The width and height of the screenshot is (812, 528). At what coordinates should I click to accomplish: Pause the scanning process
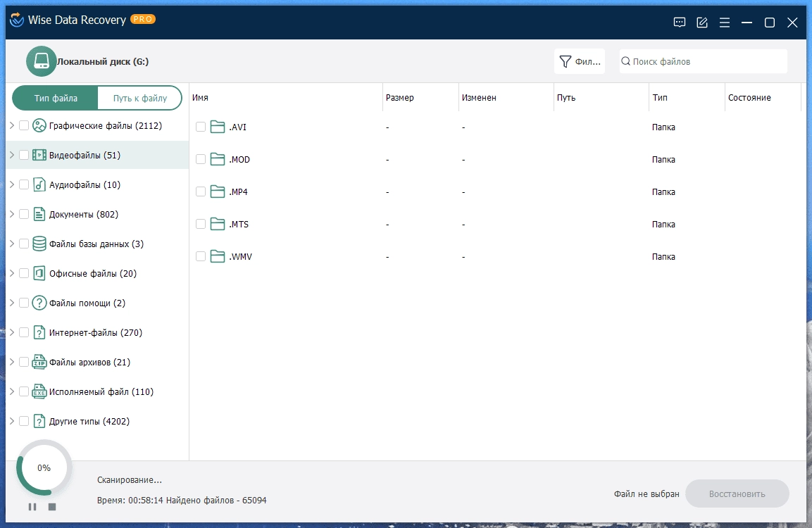coord(32,507)
